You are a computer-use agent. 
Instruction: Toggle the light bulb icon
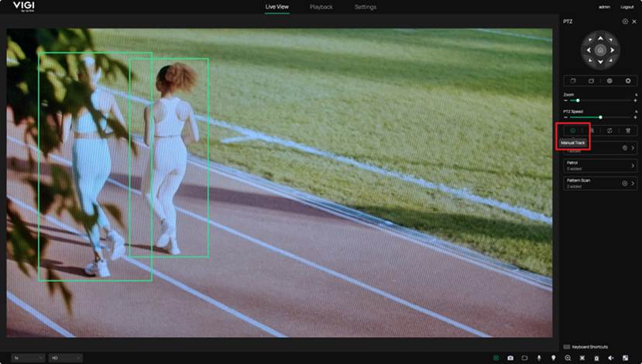[x=554, y=358]
